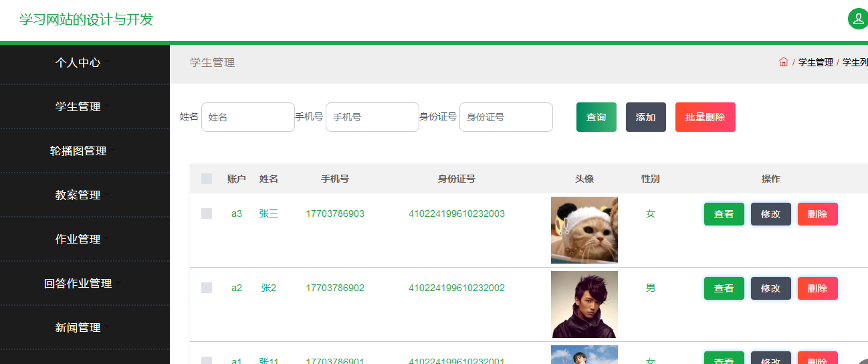
Task: Toggle the select-all checkbox in table header
Action: click(207, 179)
